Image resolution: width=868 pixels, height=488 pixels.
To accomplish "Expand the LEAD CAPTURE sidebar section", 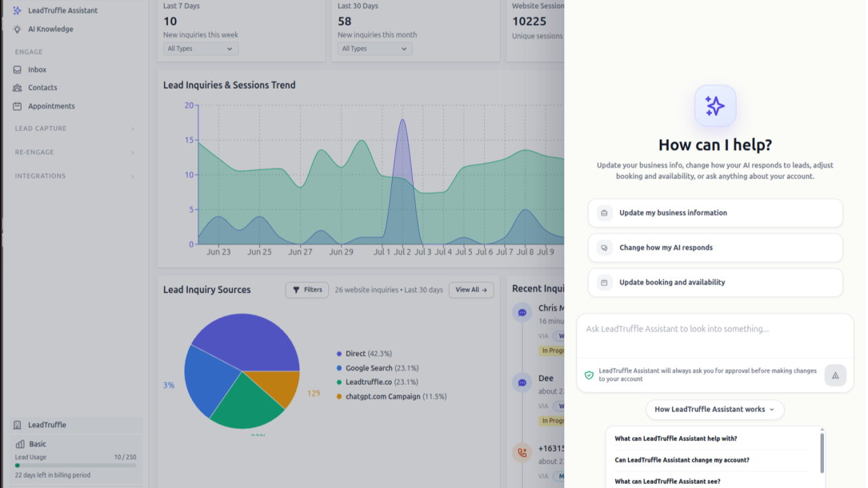I will [x=75, y=128].
